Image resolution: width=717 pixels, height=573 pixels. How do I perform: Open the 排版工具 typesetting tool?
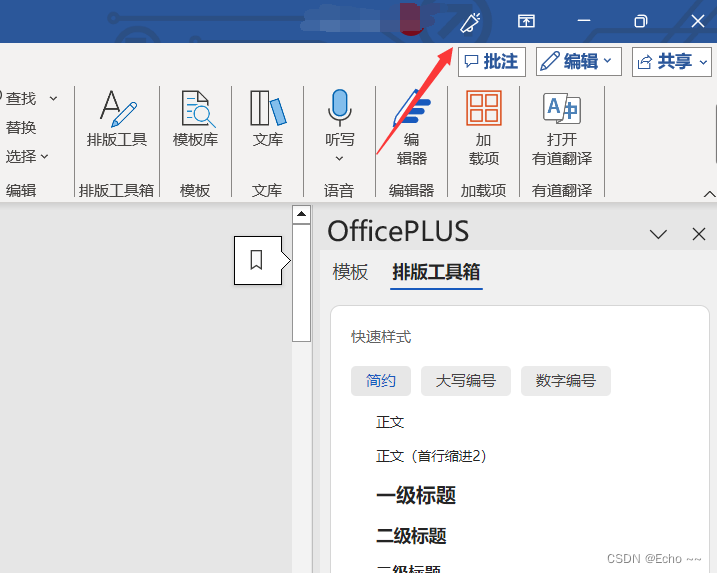click(117, 118)
